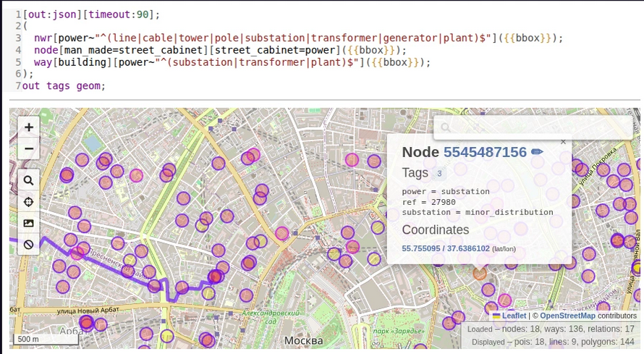This screenshot has width=644, height=354.
Task: Click the 'node[man_made=street_cabinet]' query line
Action: click(x=220, y=50)
